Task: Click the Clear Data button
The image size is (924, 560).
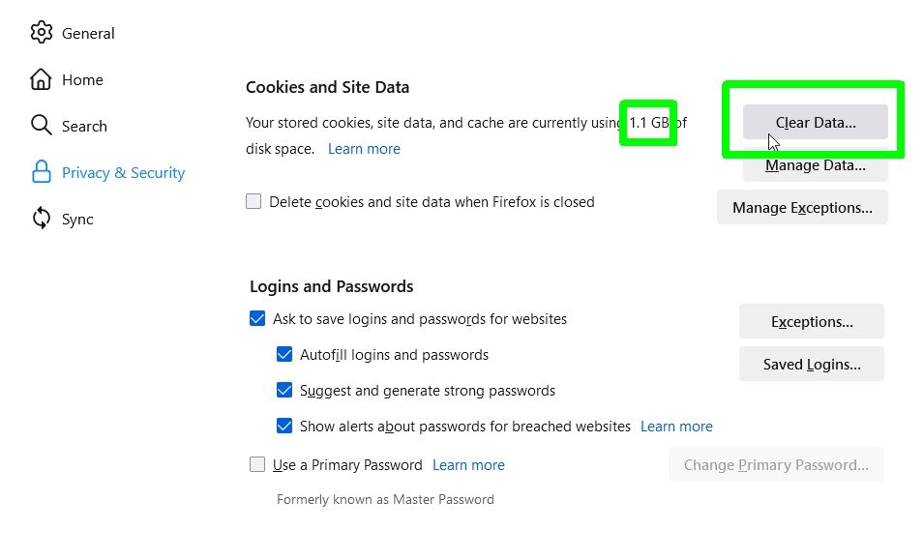Action: click(815, 121)
